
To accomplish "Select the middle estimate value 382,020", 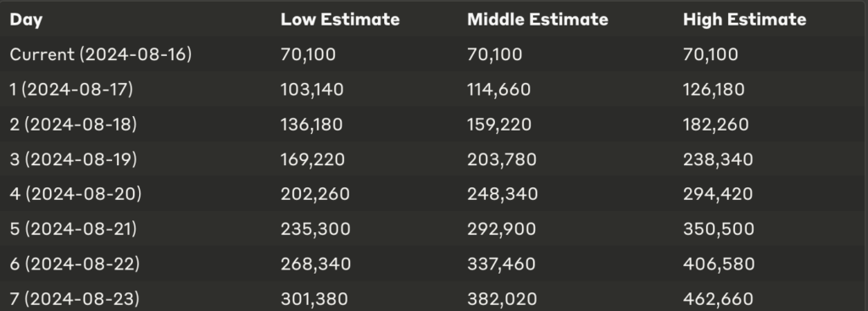I will (x=502, y=299).
